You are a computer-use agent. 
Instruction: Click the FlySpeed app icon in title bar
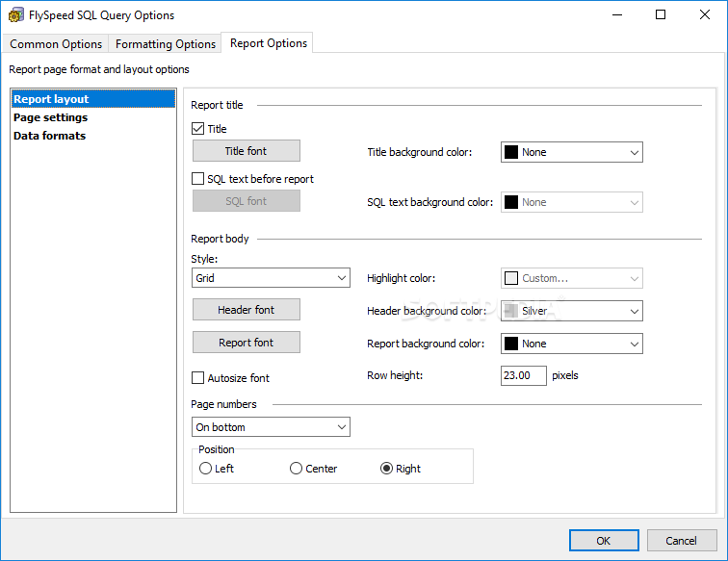click(15, 15)
